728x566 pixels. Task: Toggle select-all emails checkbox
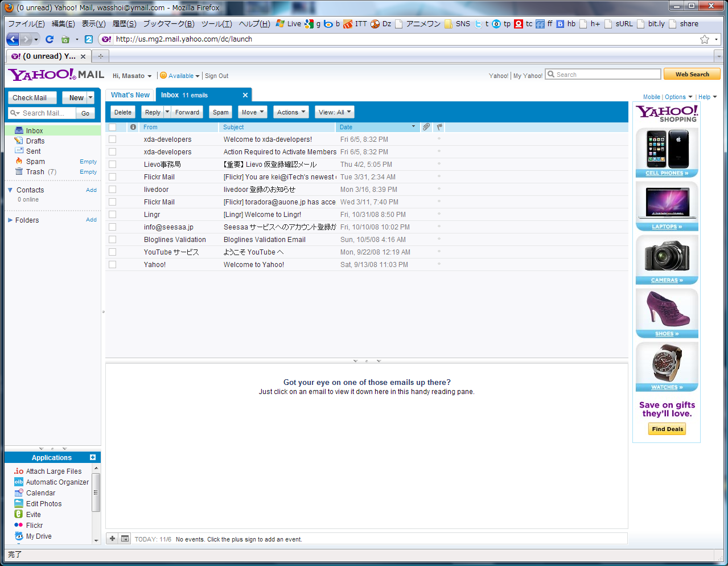(x=113, y=127)
